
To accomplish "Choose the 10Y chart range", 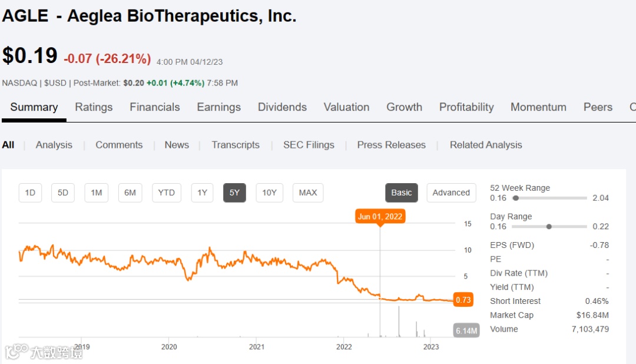I will (269, 193).
